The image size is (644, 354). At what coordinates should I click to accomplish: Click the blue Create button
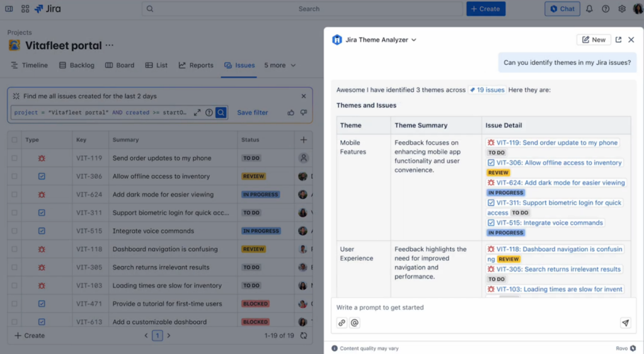pyautogui.click(x=486, y=9)
